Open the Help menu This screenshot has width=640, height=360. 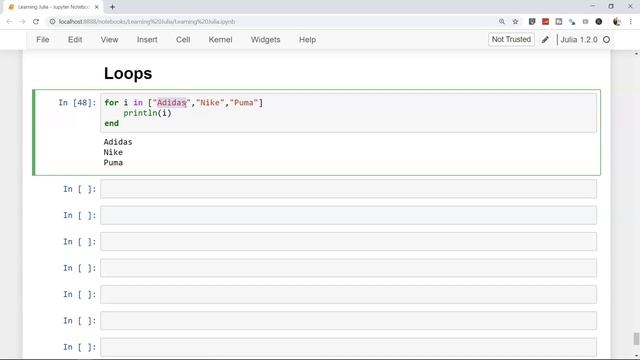tap(307, 40)
